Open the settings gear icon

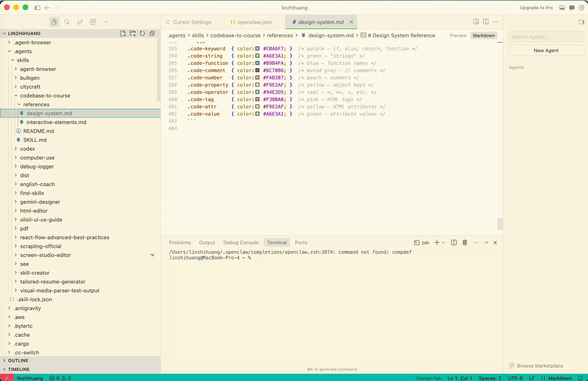[581, 8]
